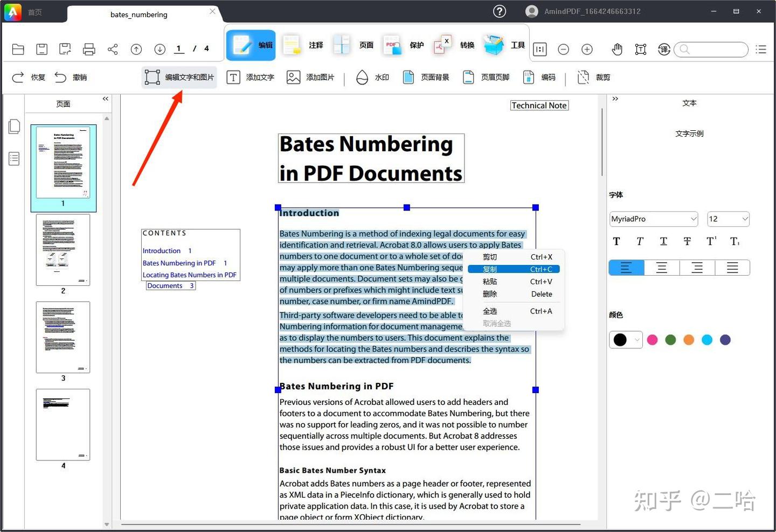
Task: Choose the Save As icon
Action: click(x=65, y=50)
